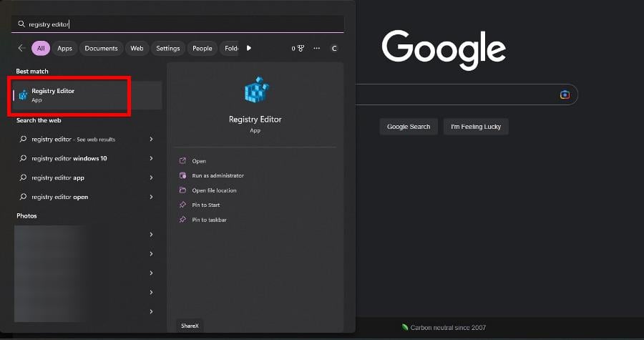Click the I'm Feeling Lucky button
The image size is (644, 340).
(x=476, y=127)
